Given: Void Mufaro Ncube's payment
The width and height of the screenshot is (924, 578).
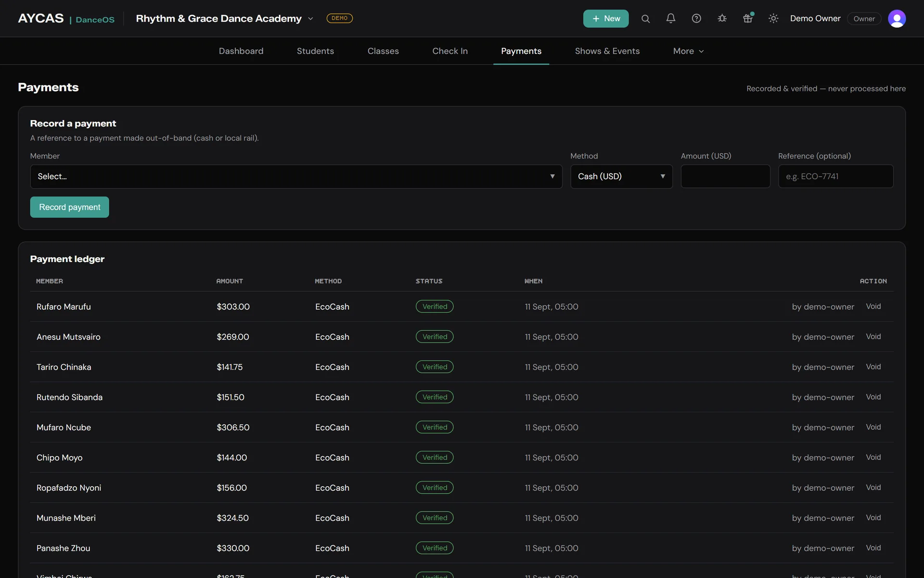Looking at the screenshot, I should pos(873,427).
